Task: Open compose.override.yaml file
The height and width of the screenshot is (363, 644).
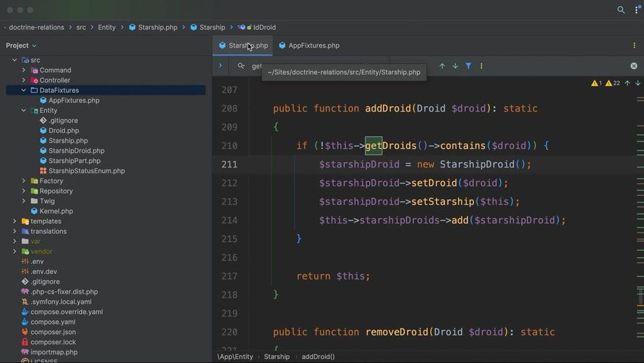Action: point(66,312)
